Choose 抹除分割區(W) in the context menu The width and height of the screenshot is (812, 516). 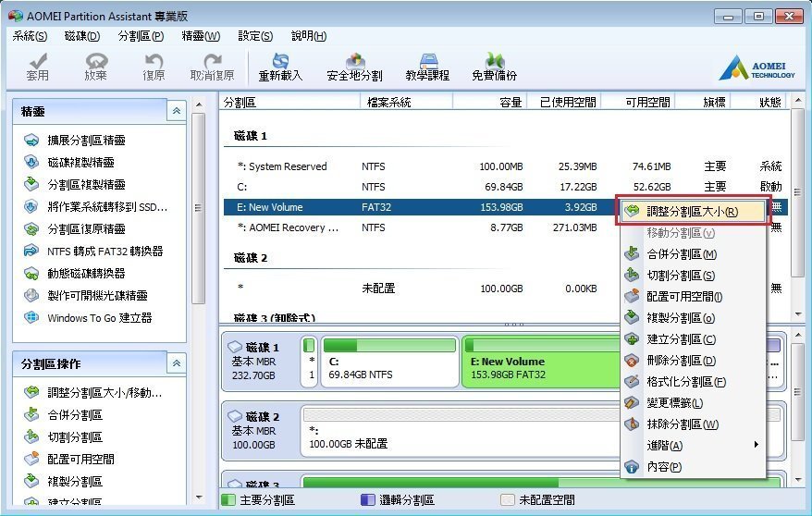[x=693, y=424]
